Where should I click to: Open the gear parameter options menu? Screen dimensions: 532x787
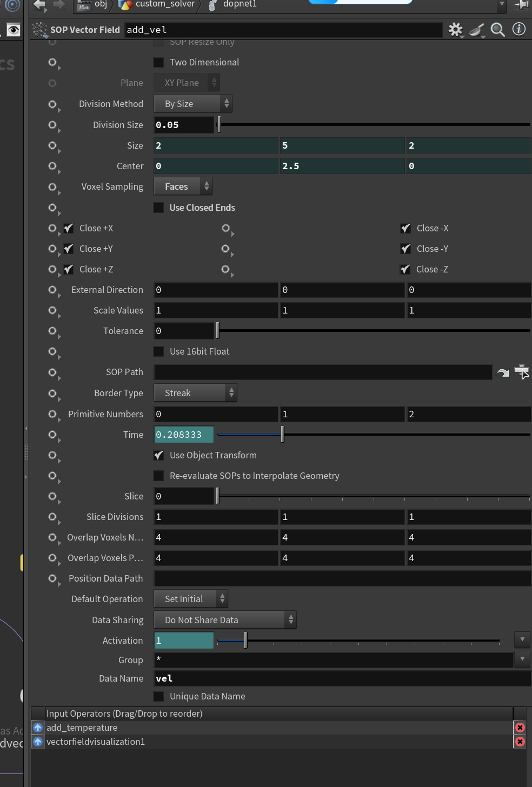pyautogui.click(x=456, y=30)
